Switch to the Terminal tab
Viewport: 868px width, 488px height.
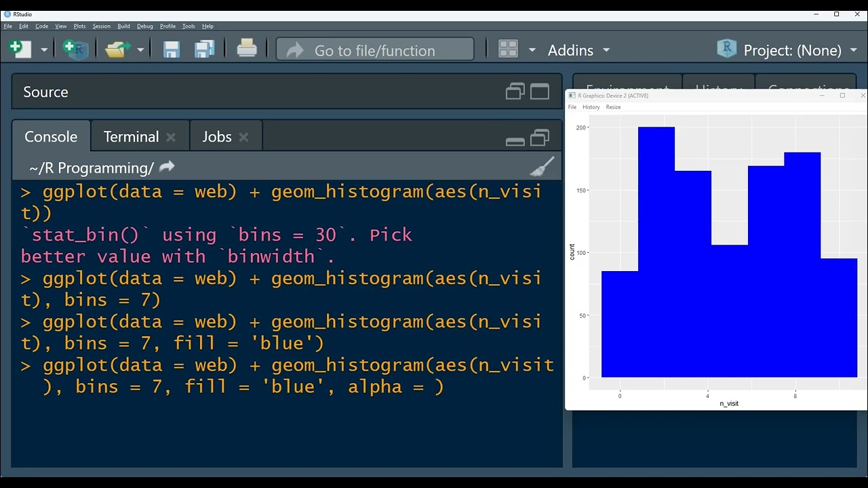tap(131, 137)
